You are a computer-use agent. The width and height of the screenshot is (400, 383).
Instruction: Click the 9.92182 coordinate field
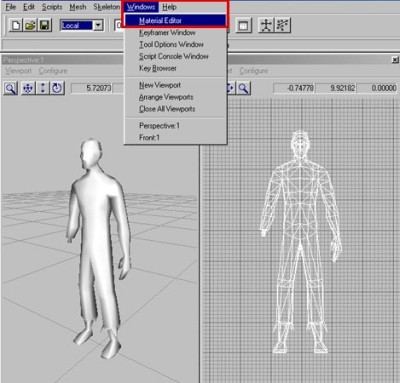tap(336, 88)
